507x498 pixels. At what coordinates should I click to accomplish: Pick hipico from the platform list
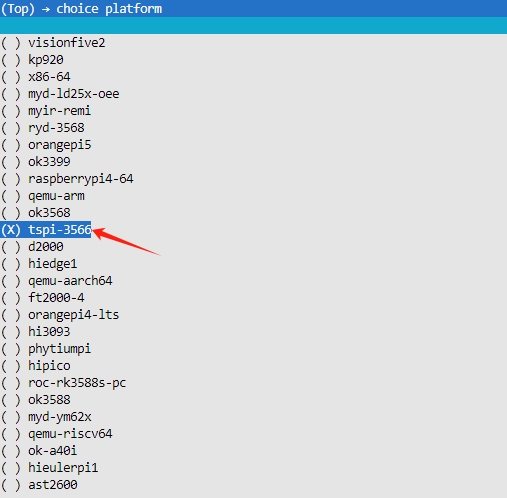(36, 366)
